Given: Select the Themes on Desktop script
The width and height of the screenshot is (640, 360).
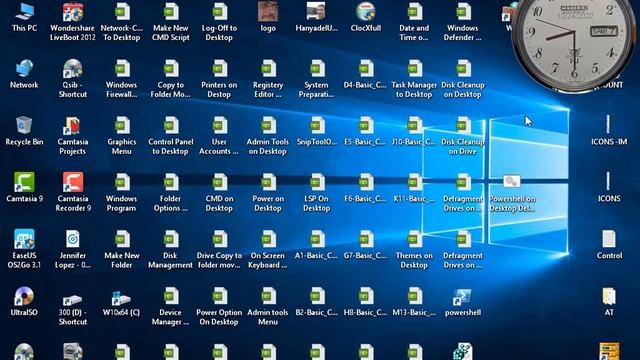Looking at the screenshot, I should (x=414, y=239).
